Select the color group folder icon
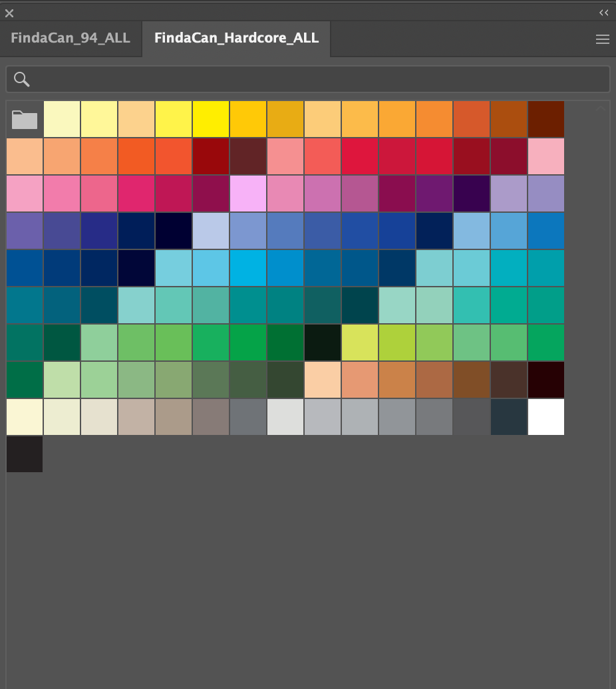This screenshot has width=616, height=689. coord(25,120)
